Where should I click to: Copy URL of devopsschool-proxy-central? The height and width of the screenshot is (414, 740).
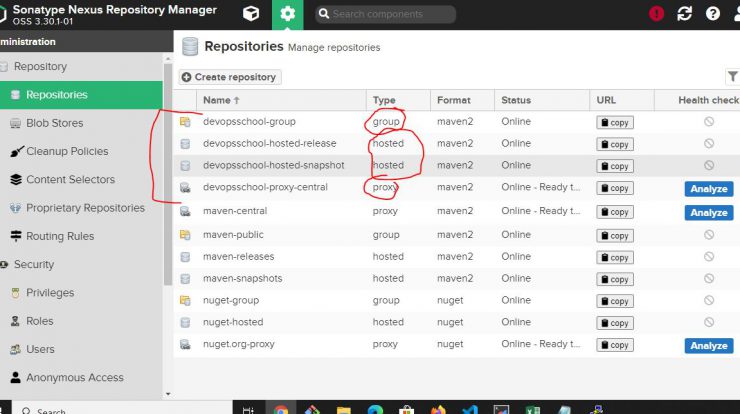click(614, 188)
